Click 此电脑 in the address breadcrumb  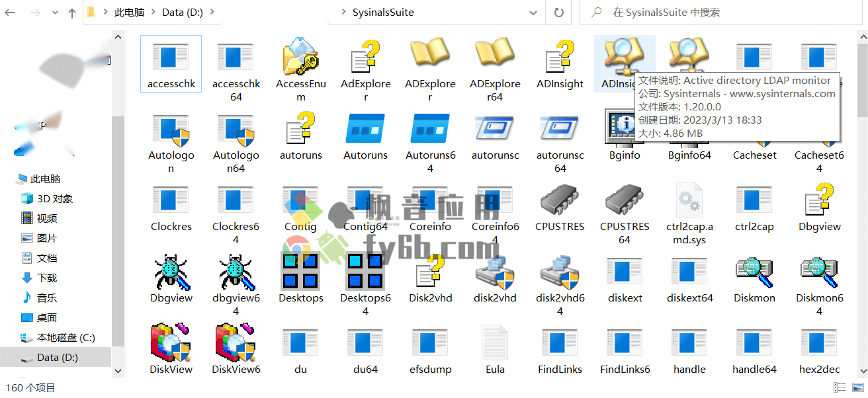pyautogui.click(x=130, y=13)
